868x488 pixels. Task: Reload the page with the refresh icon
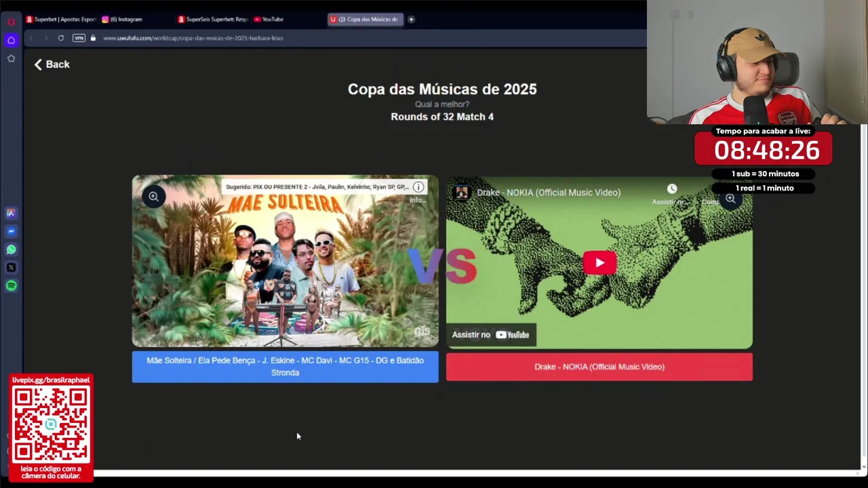click(61, 38)
